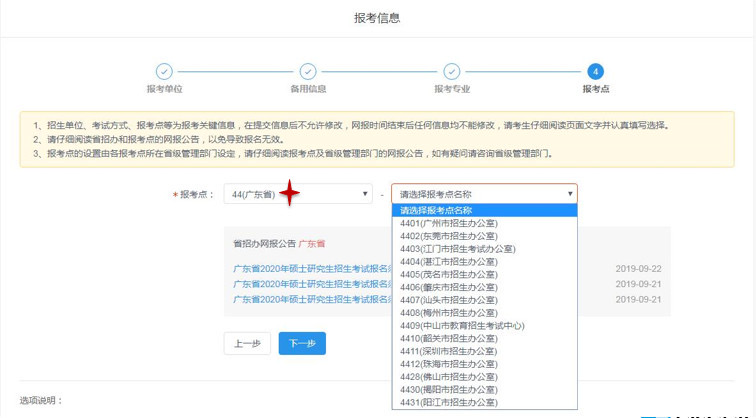Click the 上一步 button
756x418 pixels.
[247, 343]
